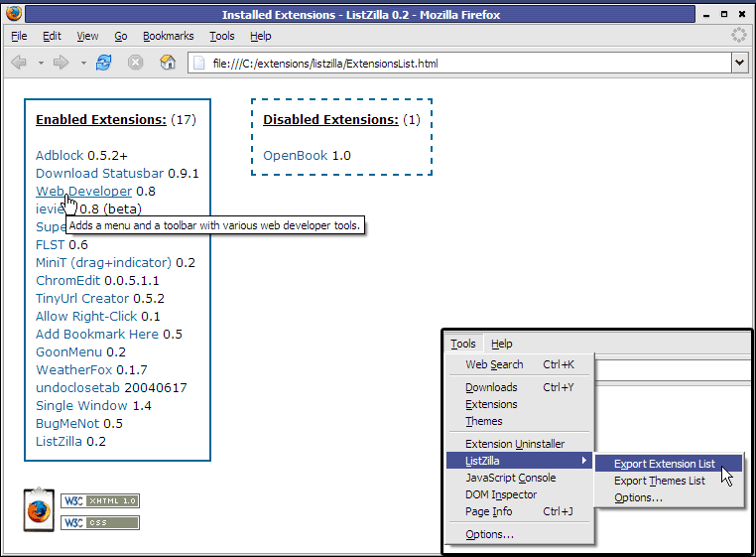
Task: Click the Forward navigation arrow
Action: 62,63
